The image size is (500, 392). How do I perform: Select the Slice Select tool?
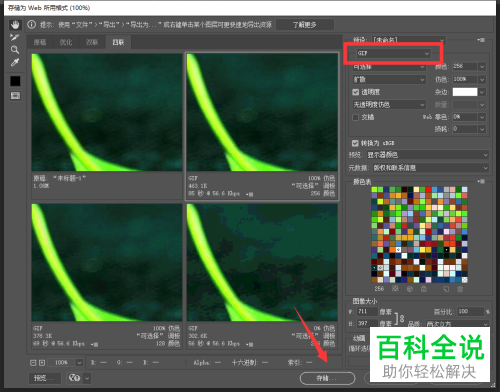pyautogui.click(x=15, y=37)
